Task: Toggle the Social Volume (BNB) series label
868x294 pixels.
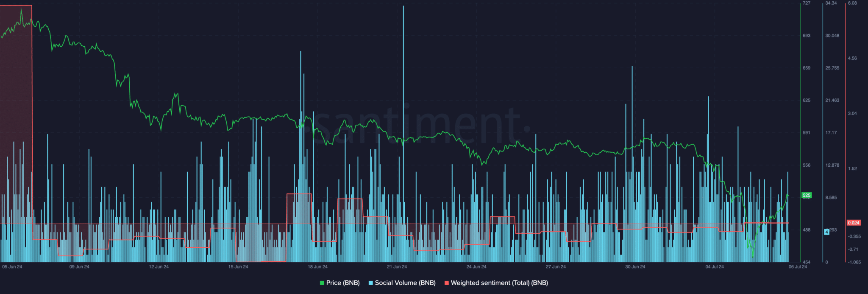Action: coord(405,283)
